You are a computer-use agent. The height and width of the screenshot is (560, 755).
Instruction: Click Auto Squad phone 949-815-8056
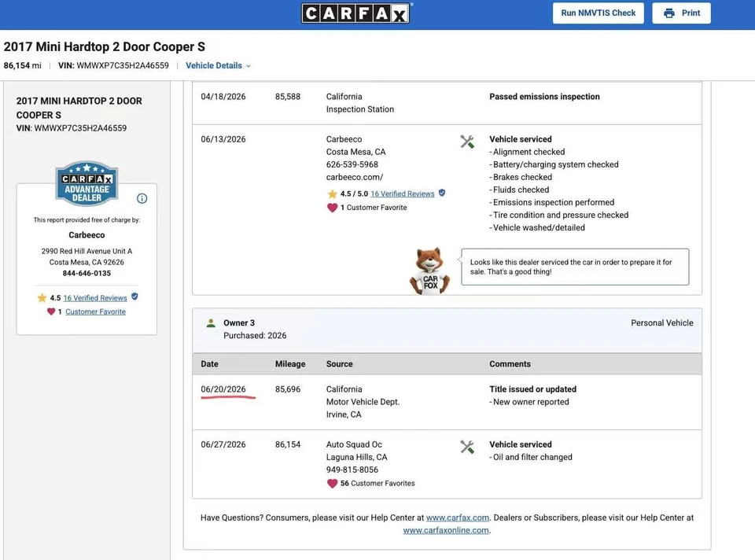352,470
